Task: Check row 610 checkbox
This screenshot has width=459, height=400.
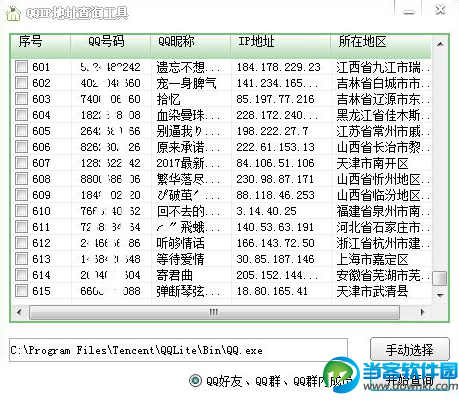Action: 21,211
